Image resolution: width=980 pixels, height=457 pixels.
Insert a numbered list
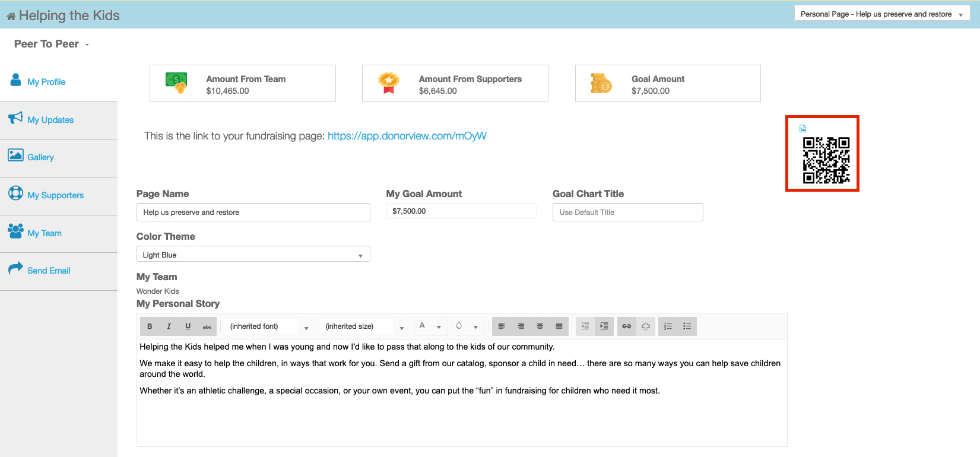pos(668,326)
